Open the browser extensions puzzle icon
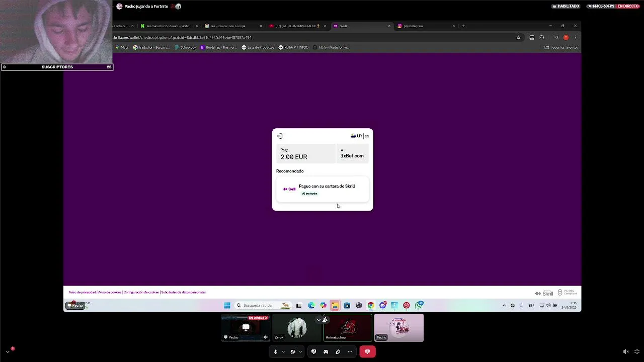644x362 pixels. coord(542,37)
